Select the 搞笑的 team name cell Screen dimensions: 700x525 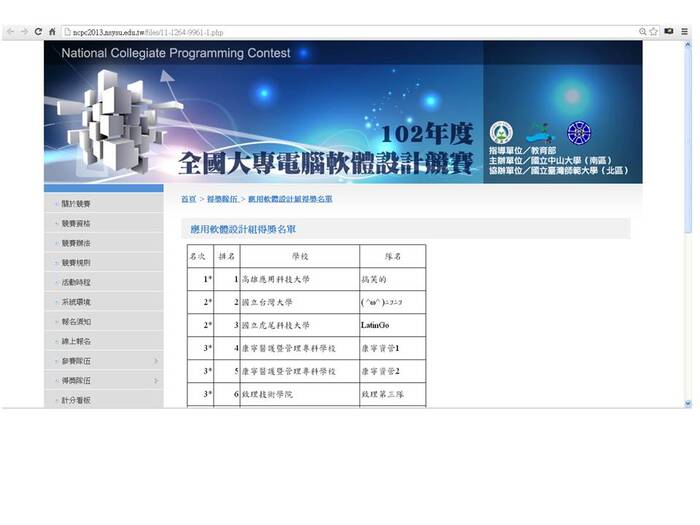393,279
